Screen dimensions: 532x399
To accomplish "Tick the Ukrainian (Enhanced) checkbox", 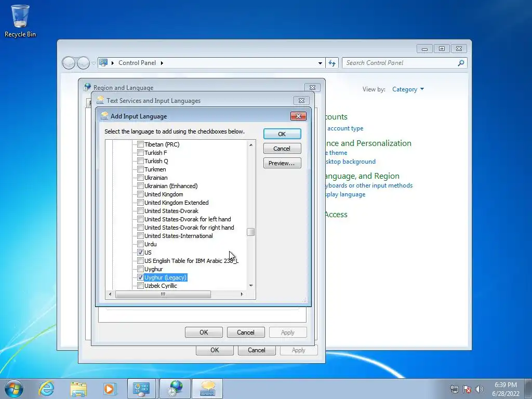I will (140, 186).
